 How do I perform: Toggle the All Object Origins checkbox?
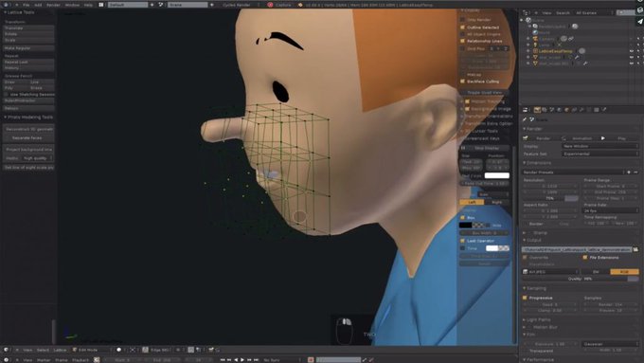coord(462,34)
